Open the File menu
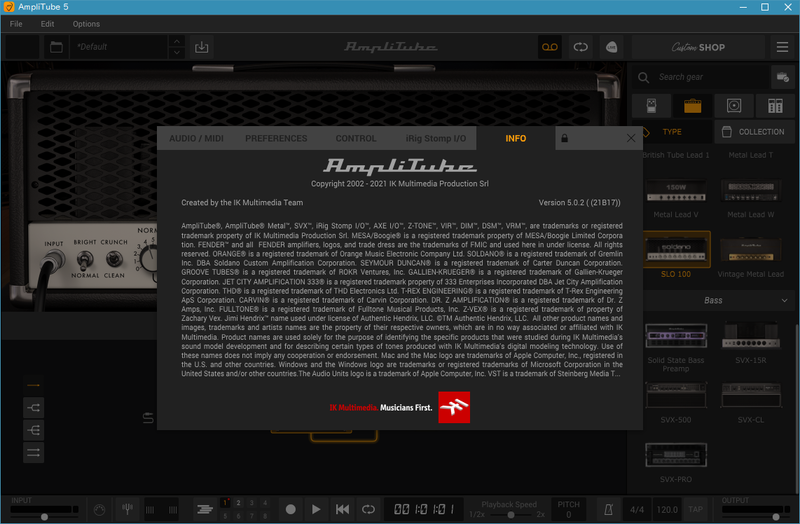 pos(16,24)
